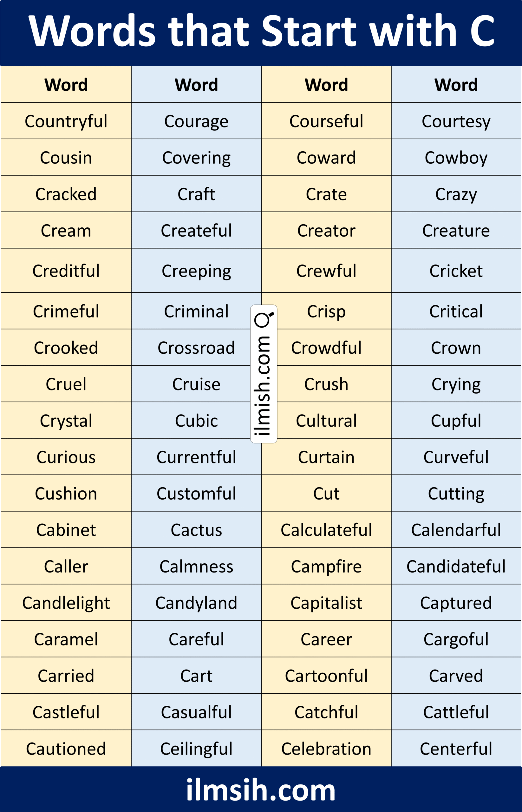
Task: Select the word 'Crystal'
Action: click(x=66, y=421)
